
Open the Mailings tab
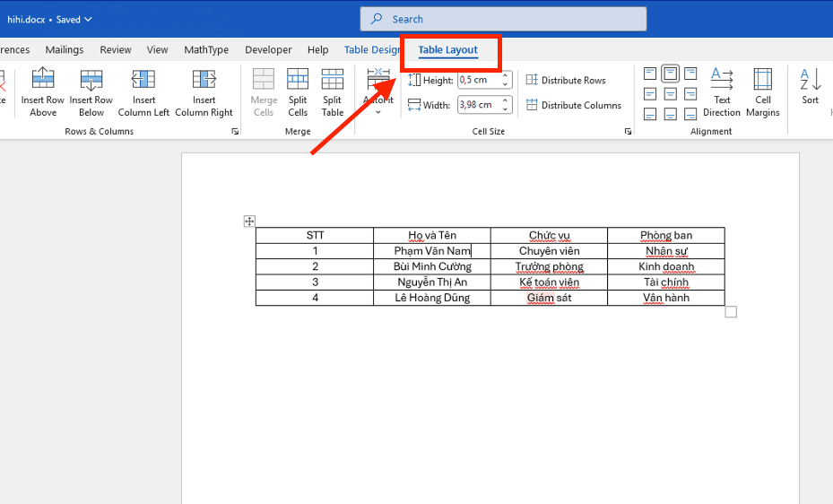pyautogui.click(x=65, y=50)
